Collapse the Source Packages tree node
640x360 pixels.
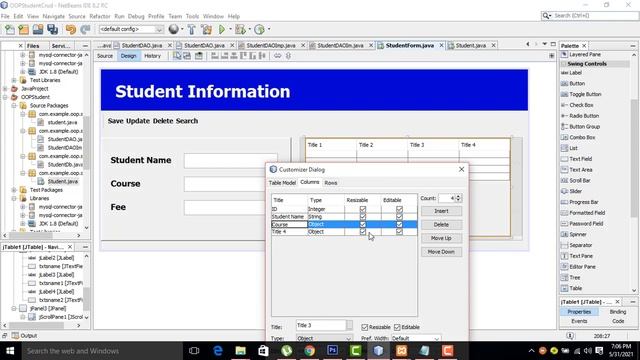pos(14,105)
